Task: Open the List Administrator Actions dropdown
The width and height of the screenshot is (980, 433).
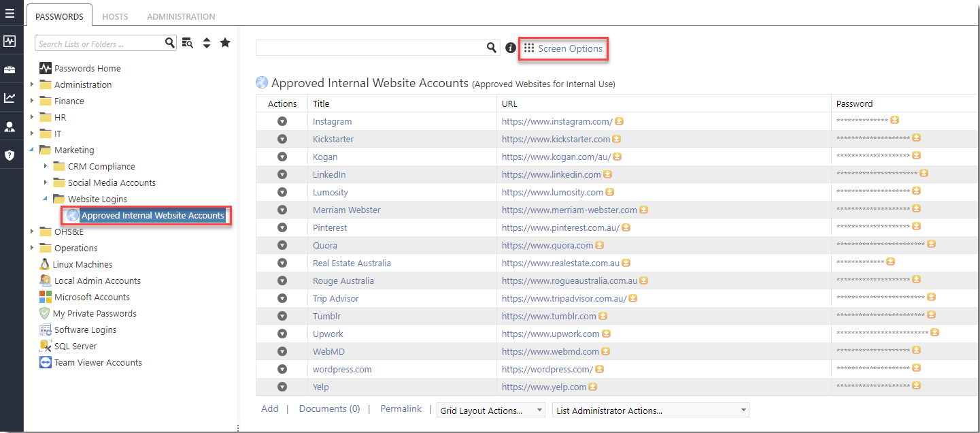Action: click(649, 409)
